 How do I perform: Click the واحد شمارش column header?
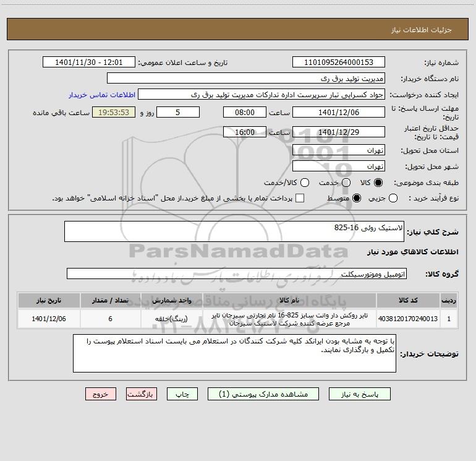(171, 300)
